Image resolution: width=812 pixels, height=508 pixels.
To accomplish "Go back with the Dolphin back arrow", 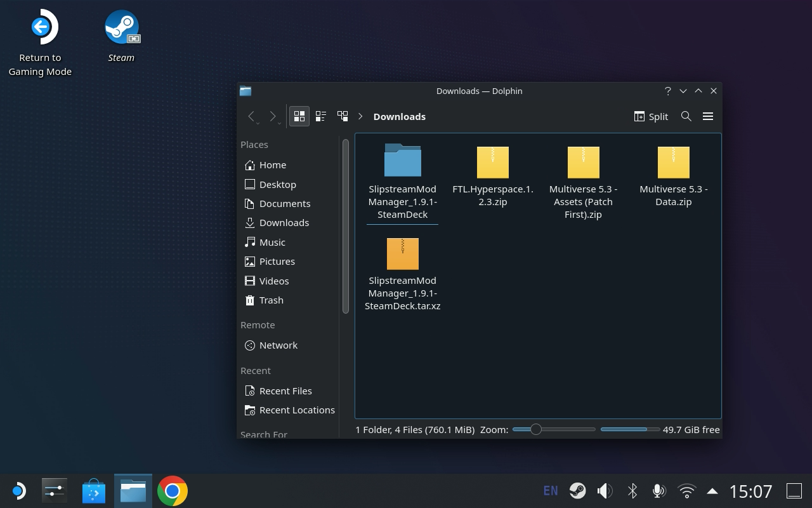I will [x=251, y=116].
